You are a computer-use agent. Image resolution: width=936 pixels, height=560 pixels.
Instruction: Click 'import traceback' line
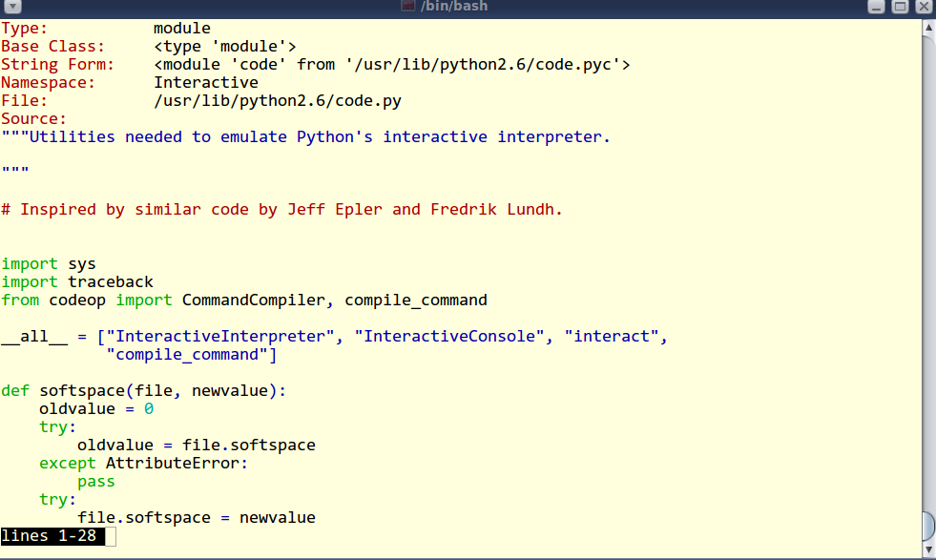[77, 281]
